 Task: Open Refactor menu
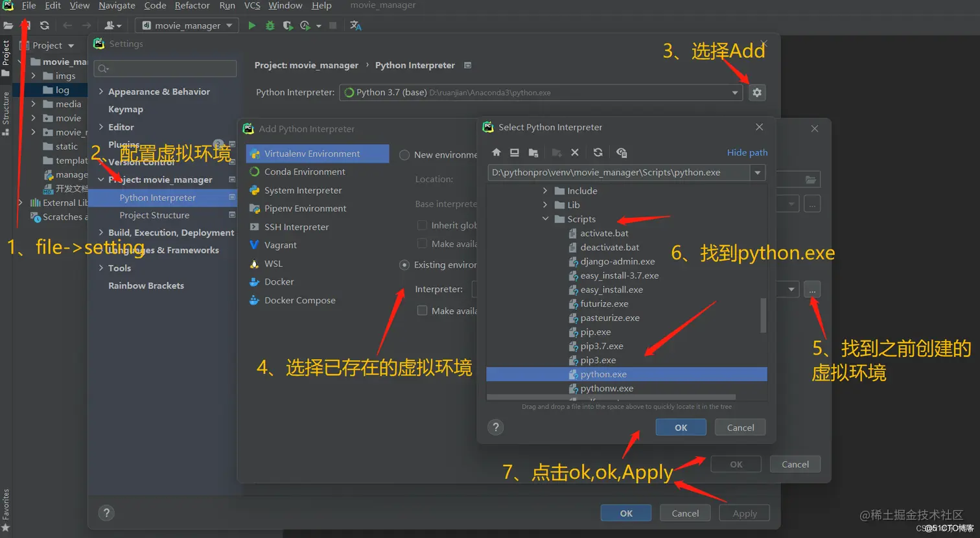pyautogui.click(x=192, y=5)
